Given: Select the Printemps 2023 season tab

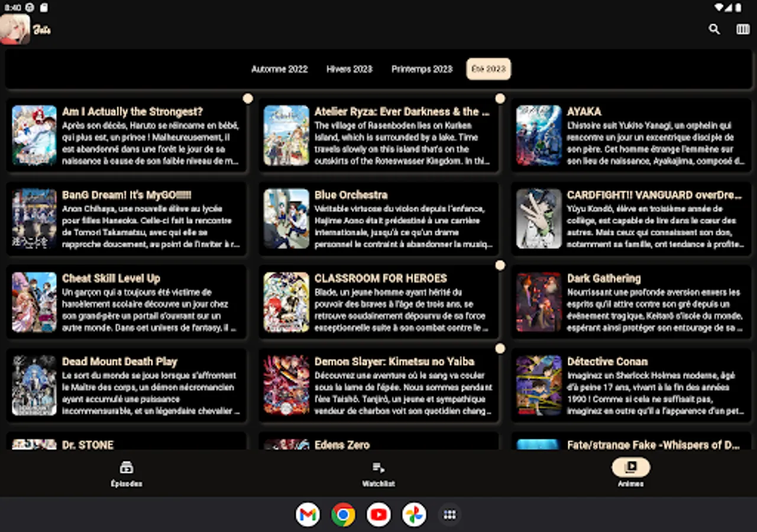Looking at the screenshot, I should [x=422, y=69].
